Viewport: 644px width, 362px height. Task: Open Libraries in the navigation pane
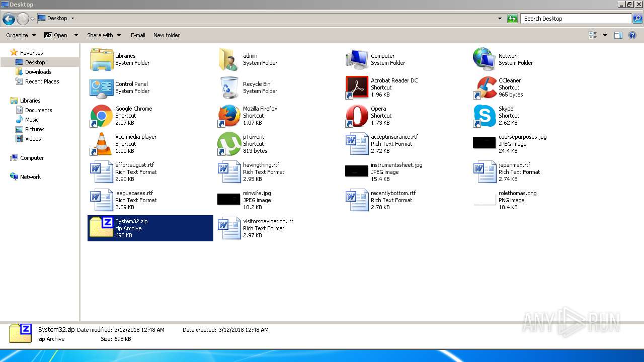pos(30,101)
